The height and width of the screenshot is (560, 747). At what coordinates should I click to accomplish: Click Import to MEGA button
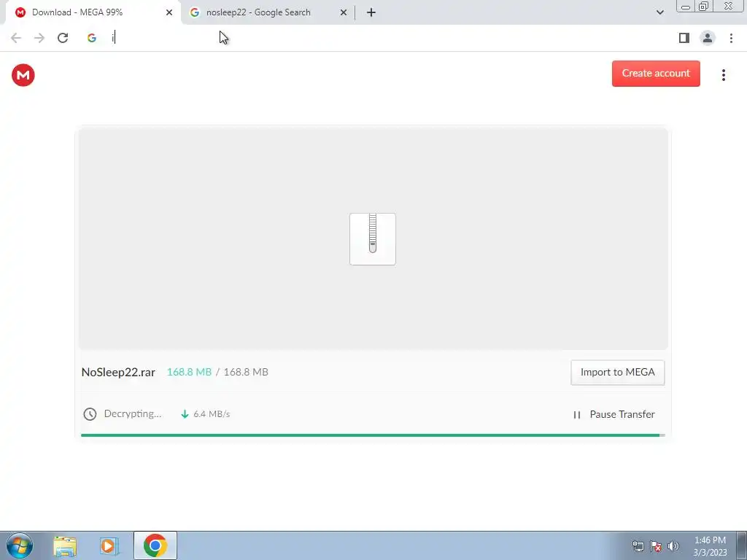[617, 373]
